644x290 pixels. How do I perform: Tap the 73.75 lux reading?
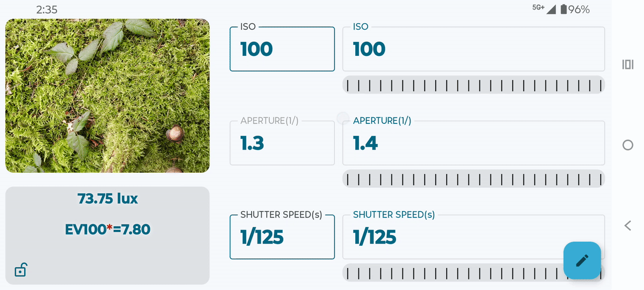tap(108, 199)
